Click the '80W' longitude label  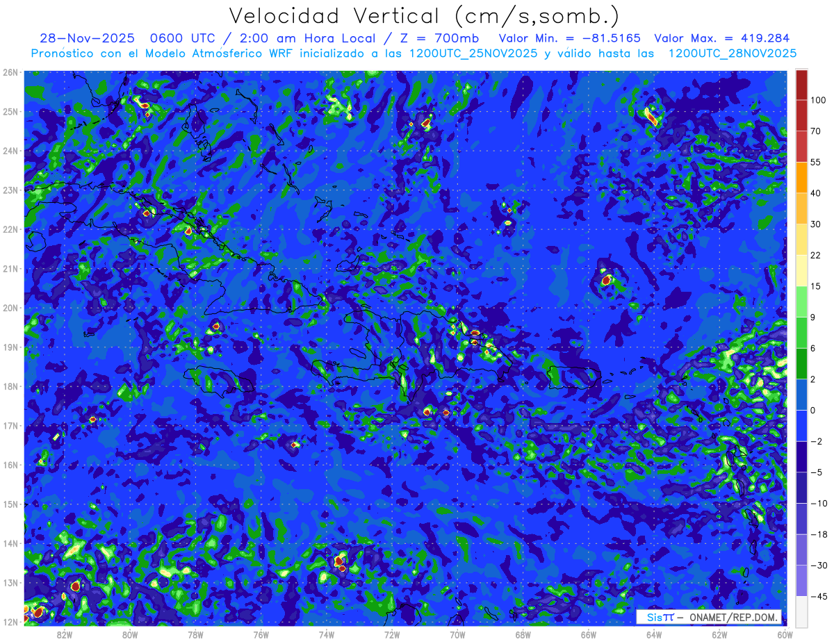[x=130, y=635]
